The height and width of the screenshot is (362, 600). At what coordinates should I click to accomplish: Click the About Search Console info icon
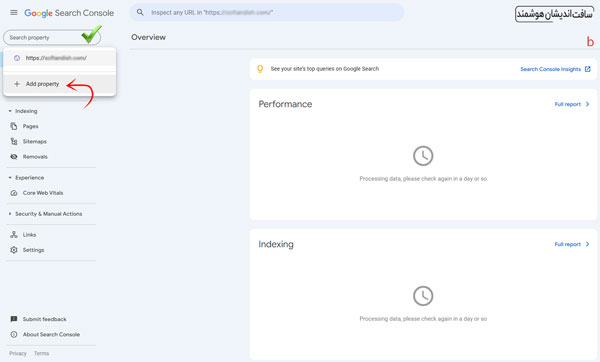(x=14, y=334)
